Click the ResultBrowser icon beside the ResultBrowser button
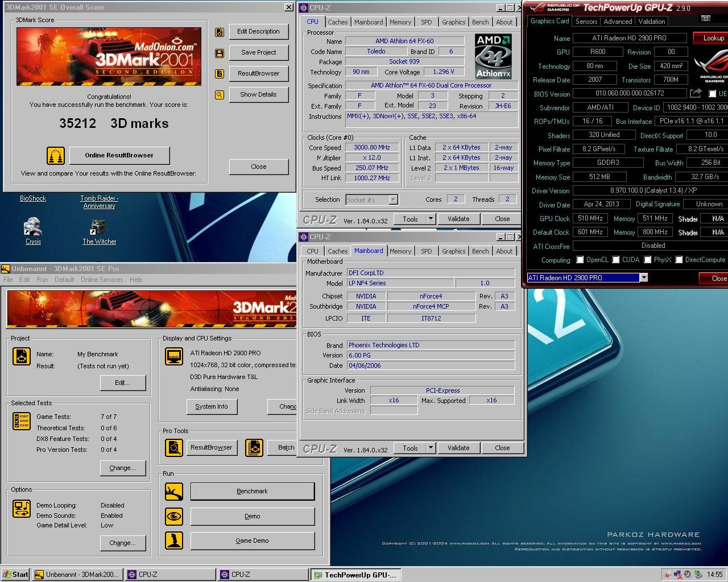The height and width of the screenshot is (582, 728). click(220, 74)
